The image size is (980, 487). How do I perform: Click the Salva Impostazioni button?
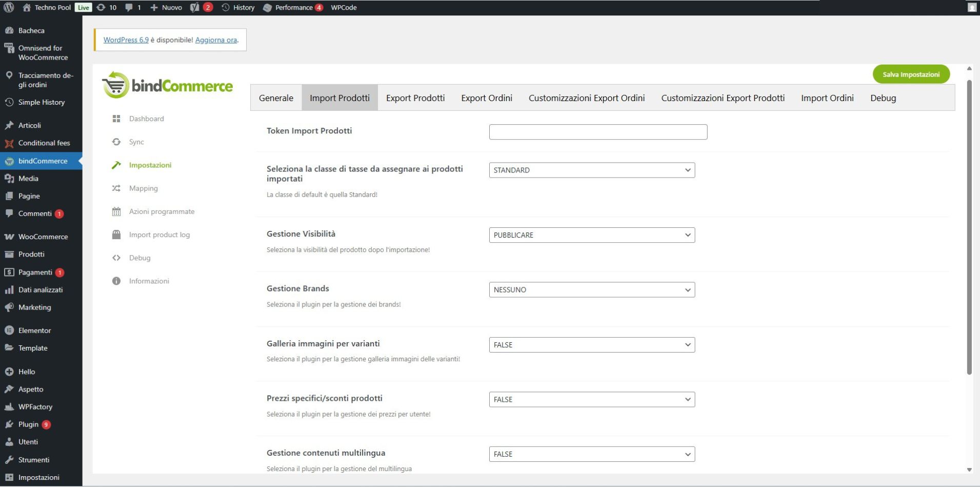tap(911, 74)
